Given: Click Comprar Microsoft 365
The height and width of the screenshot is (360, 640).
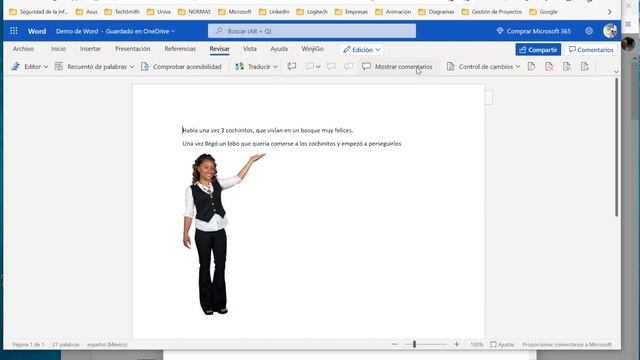Looking at the screenshot, I should tap(533, 31).
